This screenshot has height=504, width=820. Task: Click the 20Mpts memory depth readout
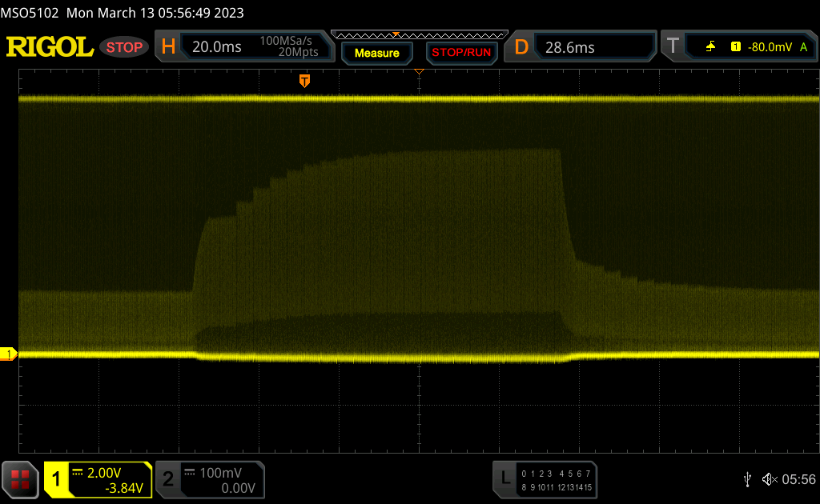(298, 52)
